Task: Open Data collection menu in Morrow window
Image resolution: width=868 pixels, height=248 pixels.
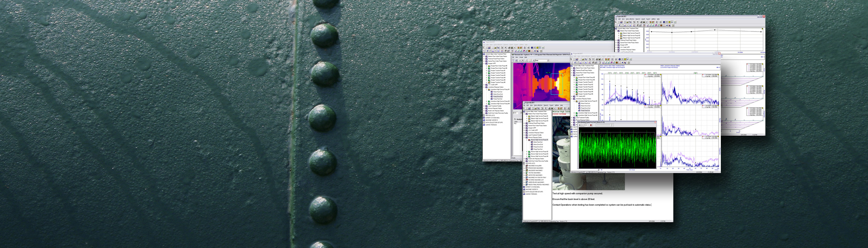Action: click(538, 105)
